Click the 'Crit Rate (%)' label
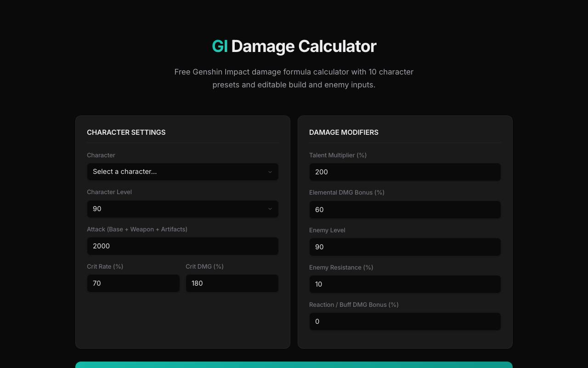 (105, 266)
